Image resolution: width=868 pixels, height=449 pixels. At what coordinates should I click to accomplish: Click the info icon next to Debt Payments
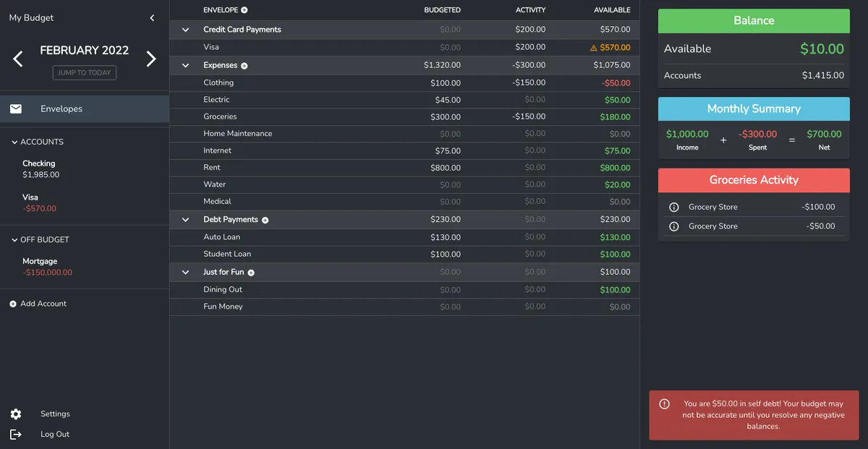[x=265, y=219]
